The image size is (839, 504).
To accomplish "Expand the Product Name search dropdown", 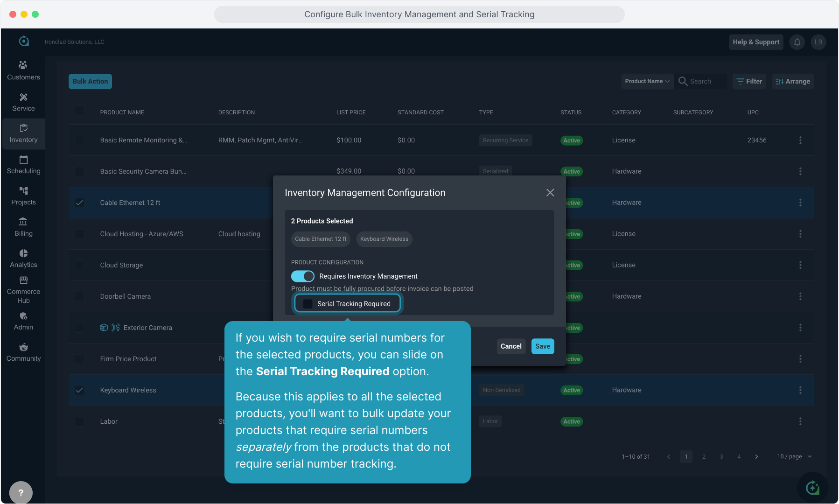I will pos(647,81).
